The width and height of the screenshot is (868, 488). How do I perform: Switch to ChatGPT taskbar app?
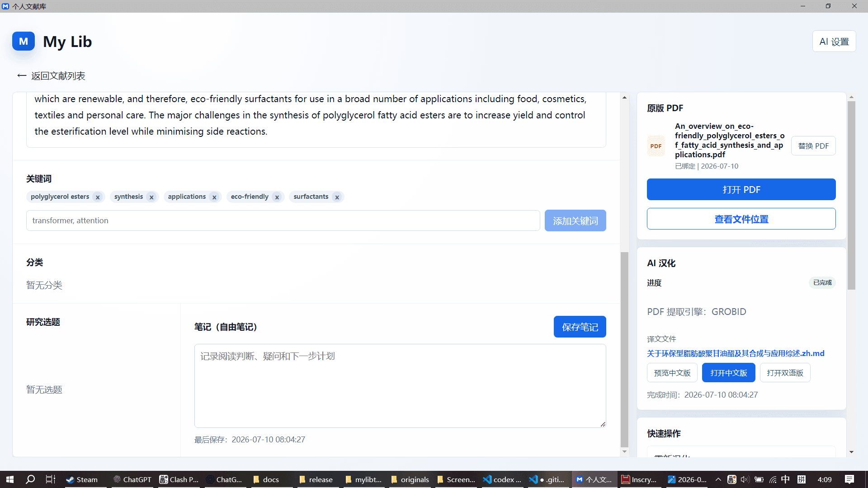[132, 479]
